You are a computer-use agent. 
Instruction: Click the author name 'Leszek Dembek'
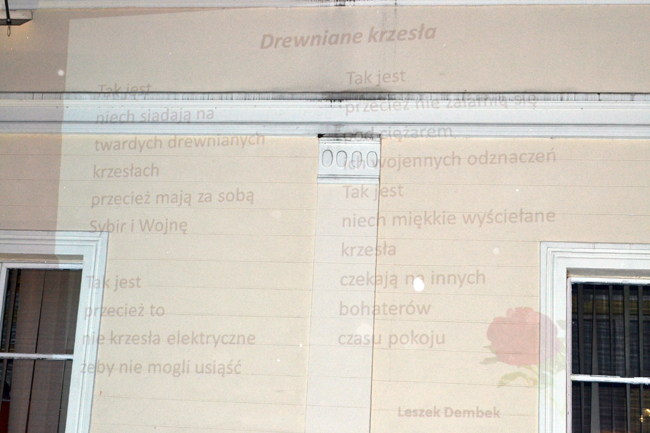[449, 412]
